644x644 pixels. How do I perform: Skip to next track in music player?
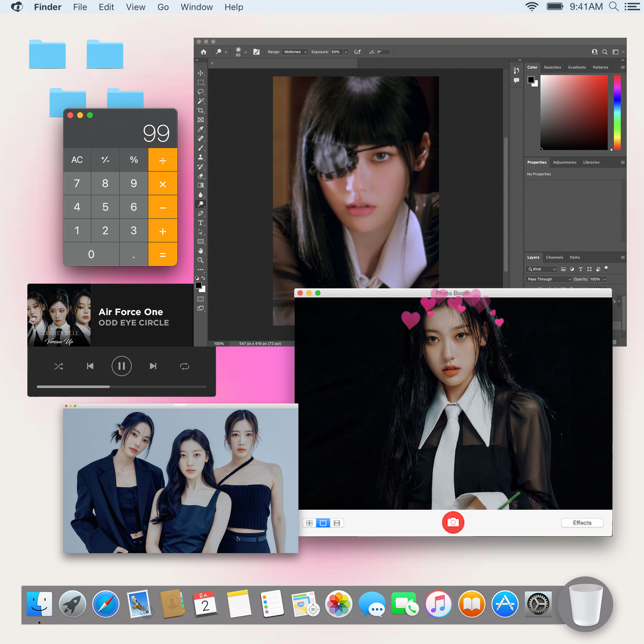[153, 366]
